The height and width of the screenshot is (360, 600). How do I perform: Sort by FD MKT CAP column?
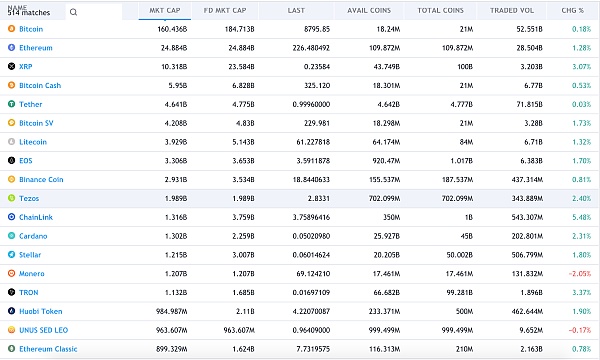coord(225,11)
